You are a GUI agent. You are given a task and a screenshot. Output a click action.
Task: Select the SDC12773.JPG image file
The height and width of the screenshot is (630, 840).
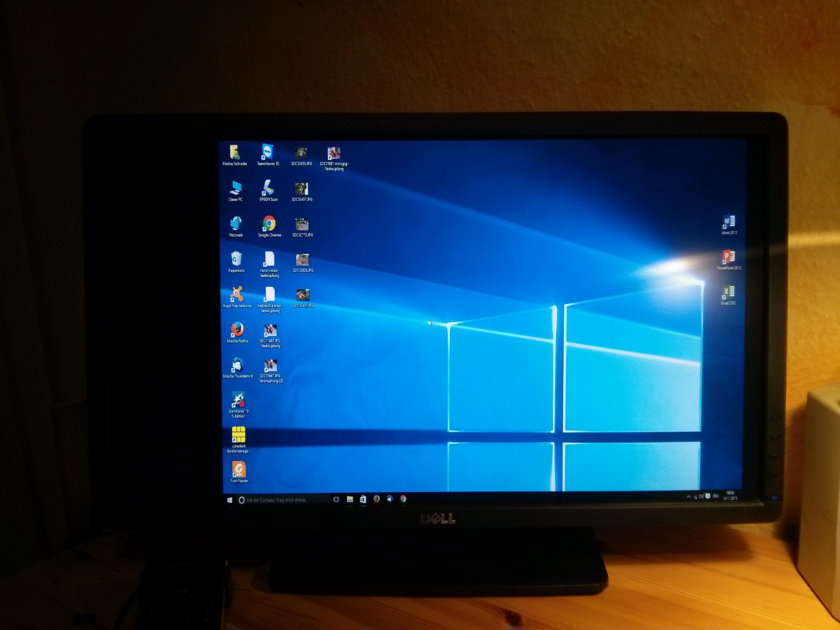(x=302, y=224)
